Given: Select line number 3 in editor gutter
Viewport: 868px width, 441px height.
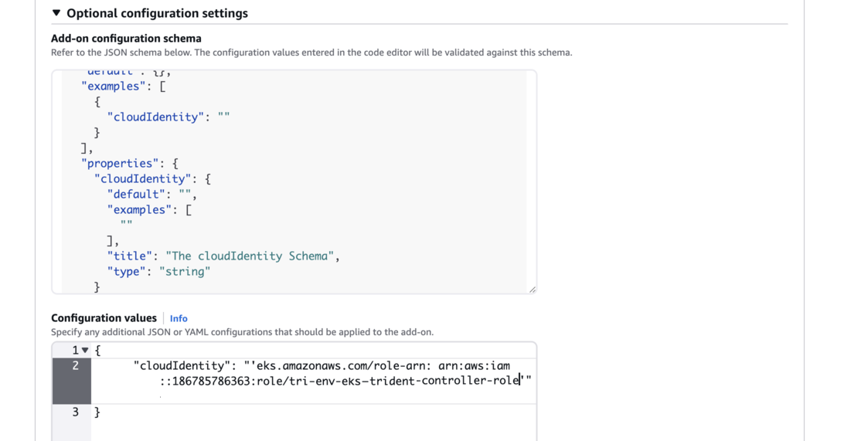Looking at the screenshot, I should tap(75, 412).
